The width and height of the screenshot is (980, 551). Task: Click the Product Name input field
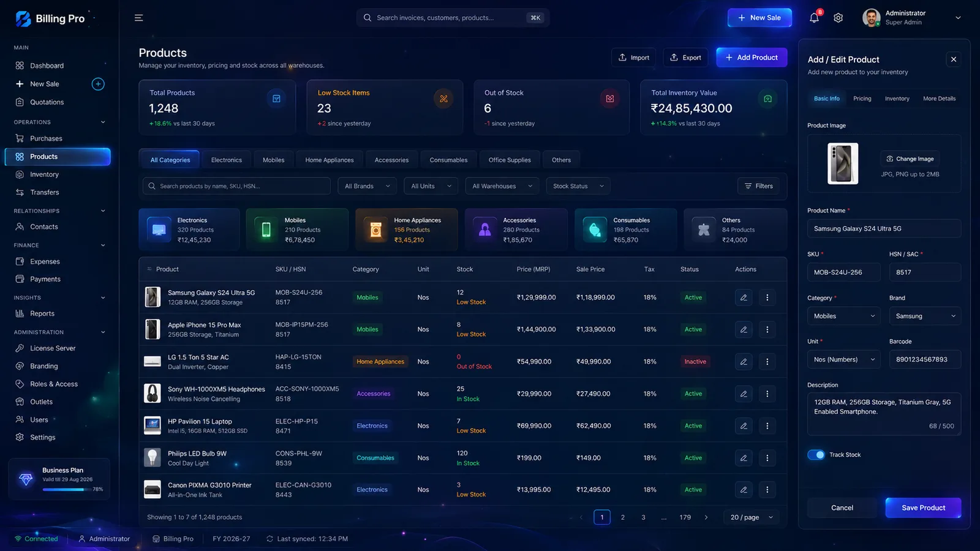pos(884,228)
